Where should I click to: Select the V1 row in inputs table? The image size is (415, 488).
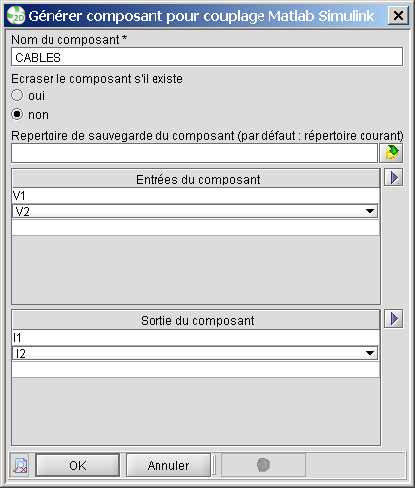(196, 196)
